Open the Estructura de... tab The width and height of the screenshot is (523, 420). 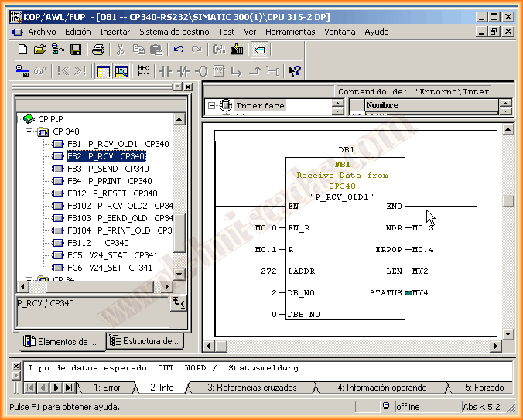click(145, 341)
